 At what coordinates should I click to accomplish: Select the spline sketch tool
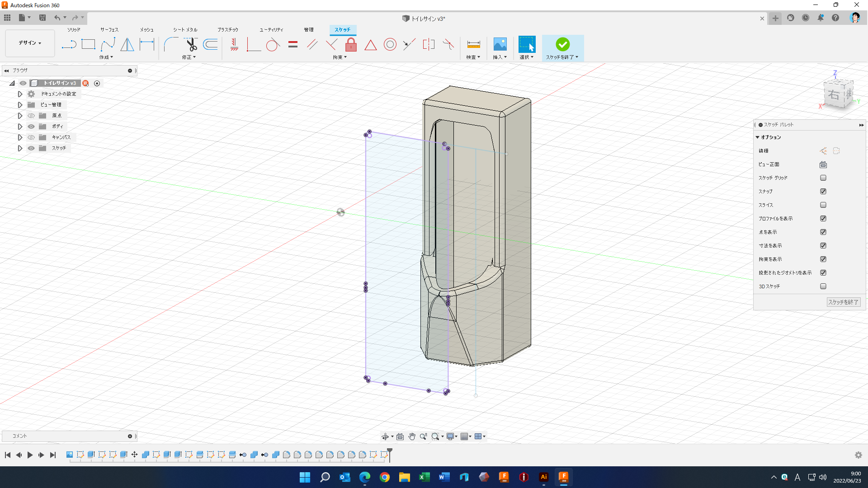point(108,44)
